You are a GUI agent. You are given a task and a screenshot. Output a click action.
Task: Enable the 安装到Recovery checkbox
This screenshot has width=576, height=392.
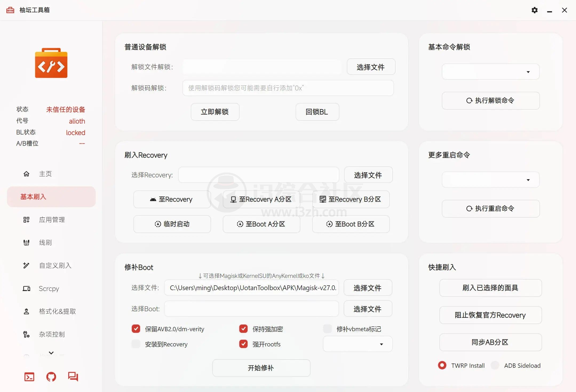(x=136, y=344)
